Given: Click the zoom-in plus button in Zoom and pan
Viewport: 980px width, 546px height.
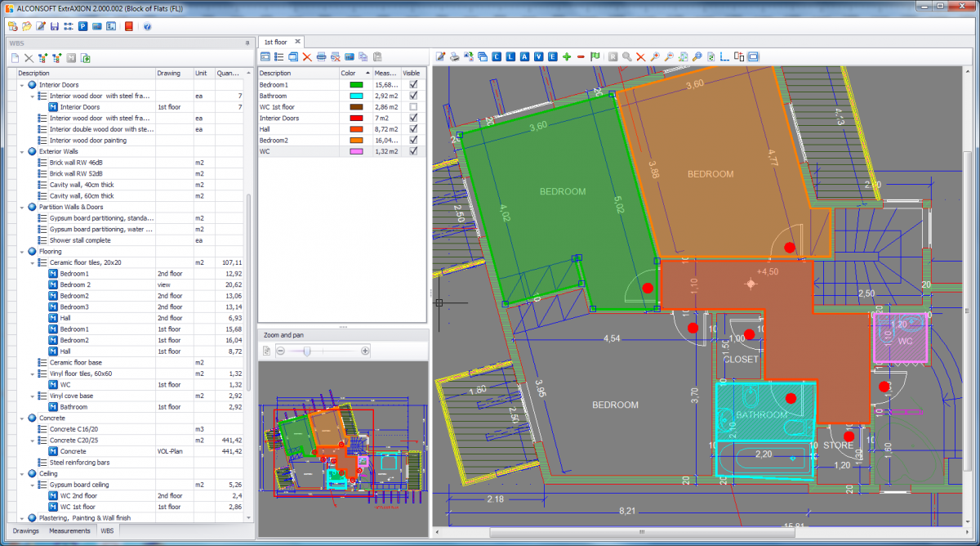Looking at the screenshot, I should tap(365, 351).
